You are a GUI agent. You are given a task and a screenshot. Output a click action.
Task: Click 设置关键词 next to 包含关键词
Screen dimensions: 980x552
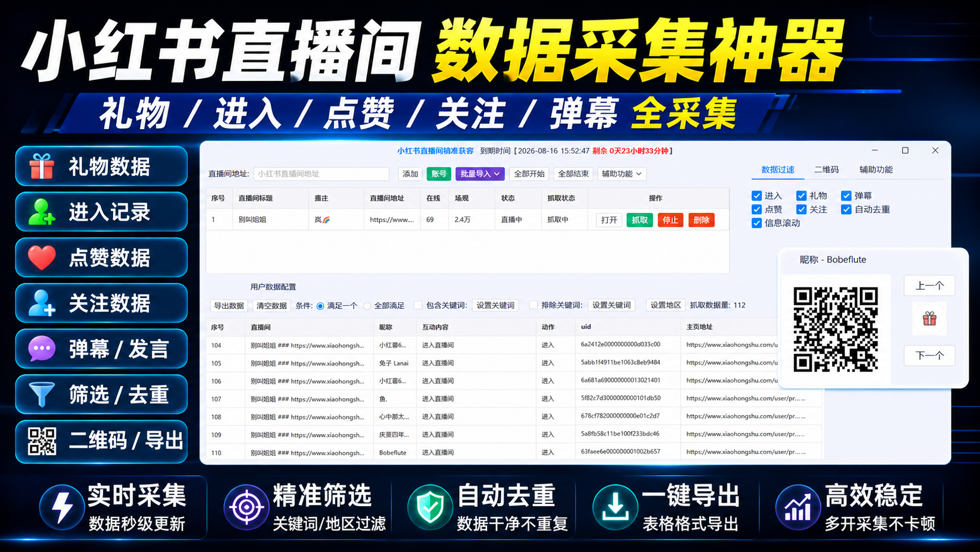click(495, 305)
